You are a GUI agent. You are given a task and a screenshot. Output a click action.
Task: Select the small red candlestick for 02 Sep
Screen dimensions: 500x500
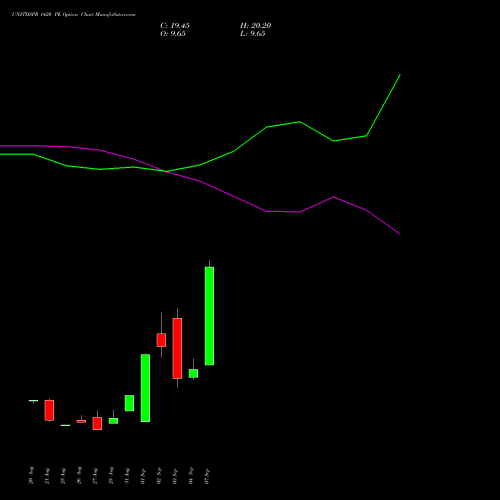161,340
